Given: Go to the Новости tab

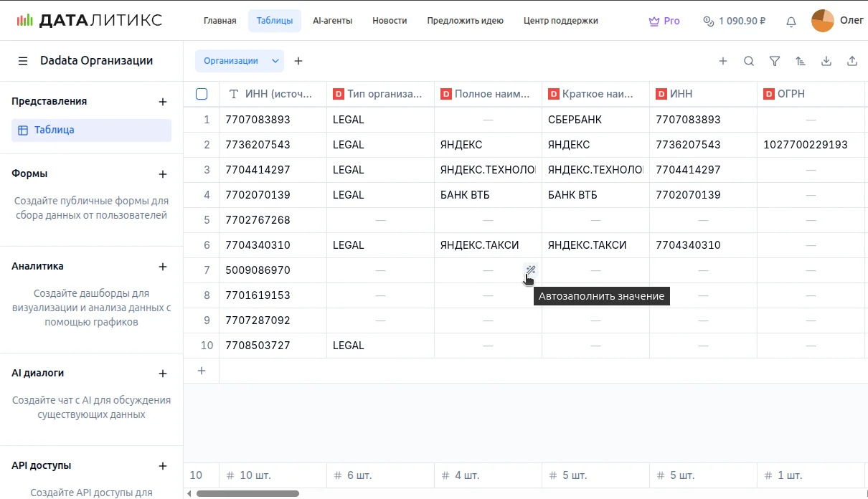Looking at the screenshot, I should tap(390, 21).
